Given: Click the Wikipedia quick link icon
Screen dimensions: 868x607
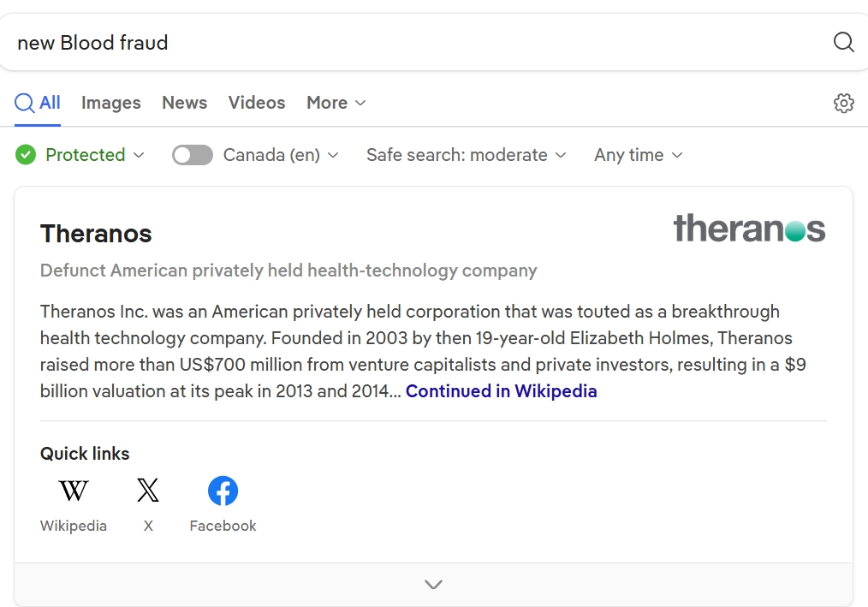Looking at the screenshot, I should pos(74,491).
